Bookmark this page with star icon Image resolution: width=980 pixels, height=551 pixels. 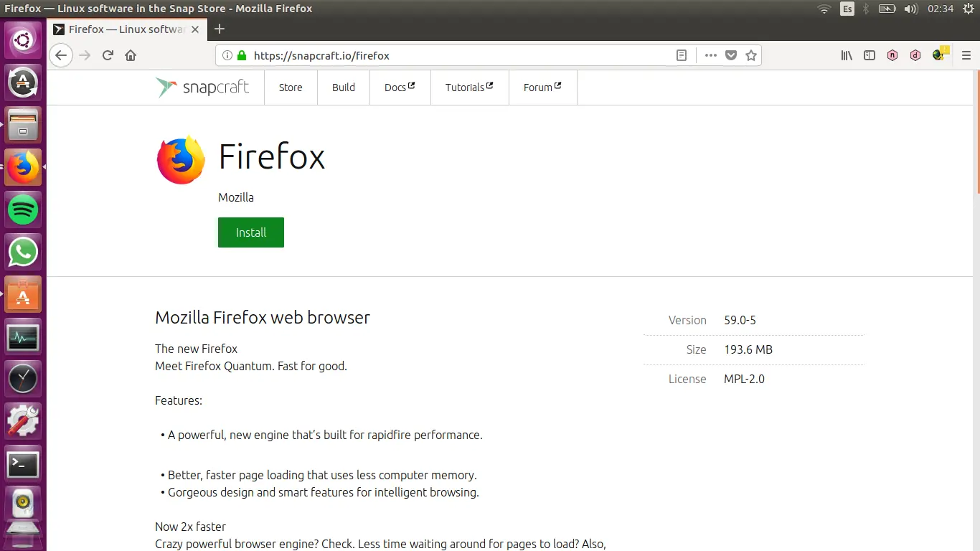click(751, 55)
